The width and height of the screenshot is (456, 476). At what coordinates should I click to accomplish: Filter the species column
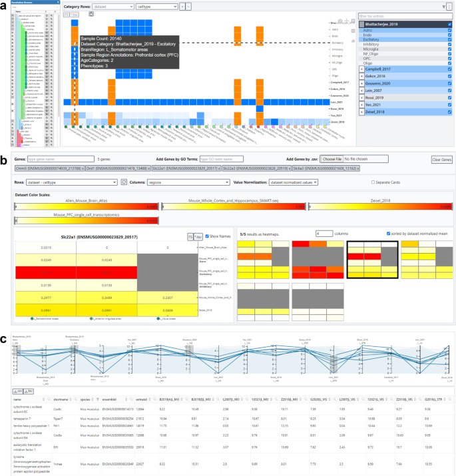98,399
